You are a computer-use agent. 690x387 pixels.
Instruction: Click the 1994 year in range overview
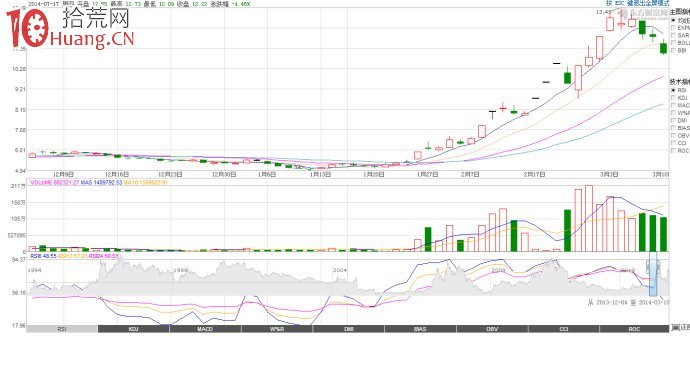(x=34, y=270)
